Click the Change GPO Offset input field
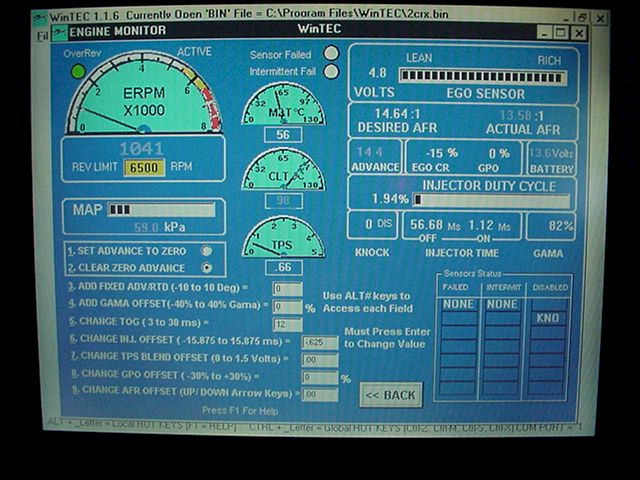 (320, 377)
